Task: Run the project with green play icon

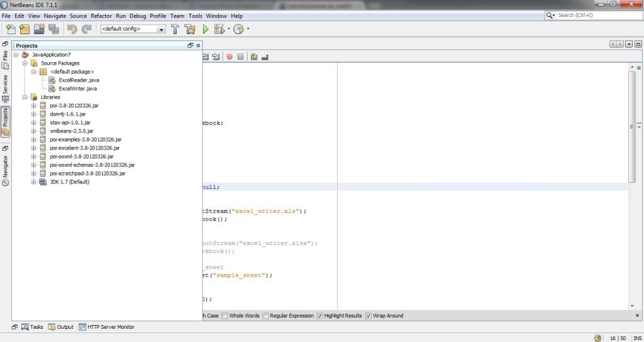Action: coord(206,29)
